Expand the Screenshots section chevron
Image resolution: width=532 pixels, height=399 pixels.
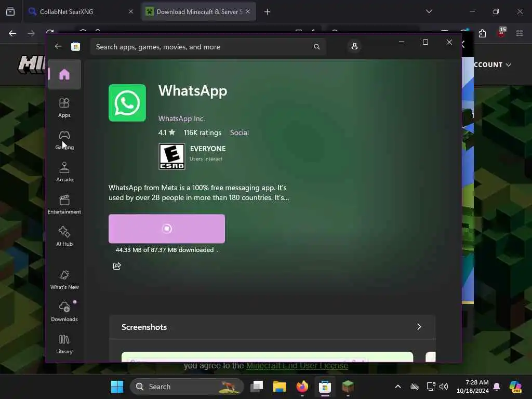(x=419, y=327)
